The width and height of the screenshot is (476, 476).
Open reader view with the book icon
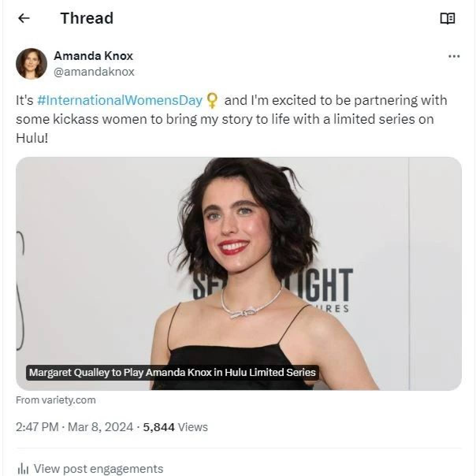447,19
